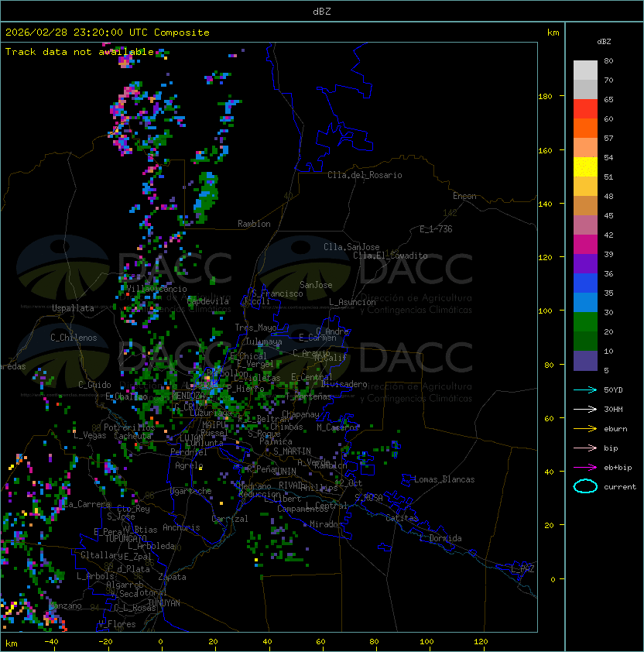This screenshot has width=644, height=652.
Task: Pick the royal blue swatch in dBZ scale
Action: coord(585,283)
